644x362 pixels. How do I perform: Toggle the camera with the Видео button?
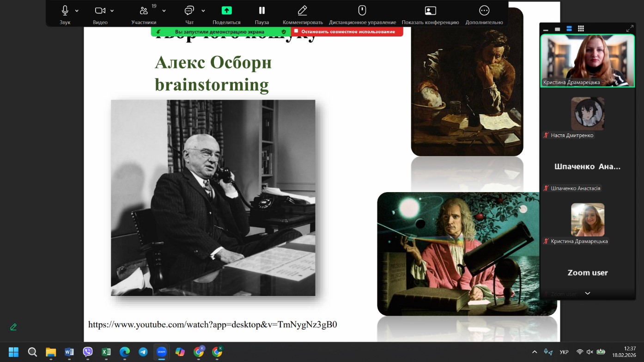tap(100, 14)
